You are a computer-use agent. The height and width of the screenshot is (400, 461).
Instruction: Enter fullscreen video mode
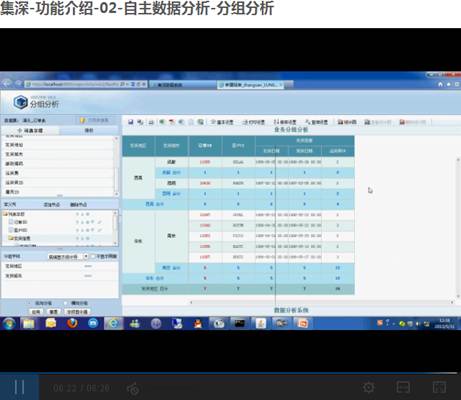pyautogui.click(x=439, y=387)
